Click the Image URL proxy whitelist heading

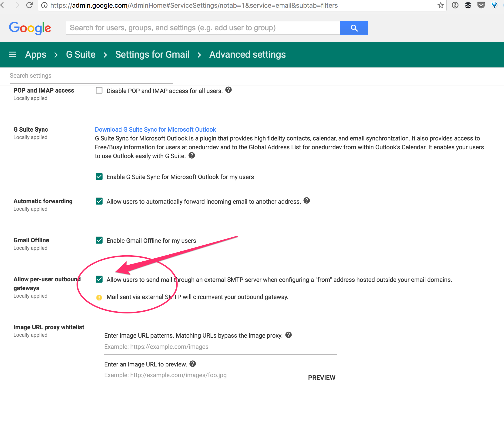49,327
